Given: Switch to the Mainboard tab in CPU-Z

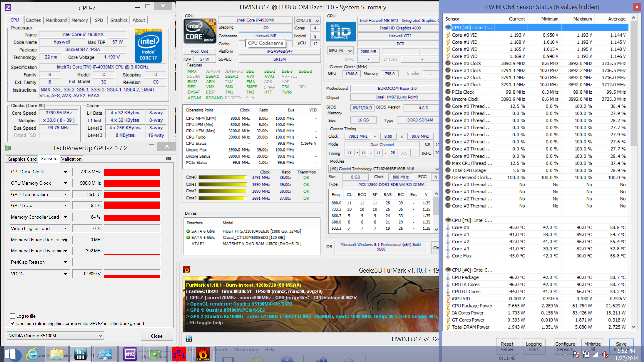Looking at the screenshot, I should pos(56,20).
